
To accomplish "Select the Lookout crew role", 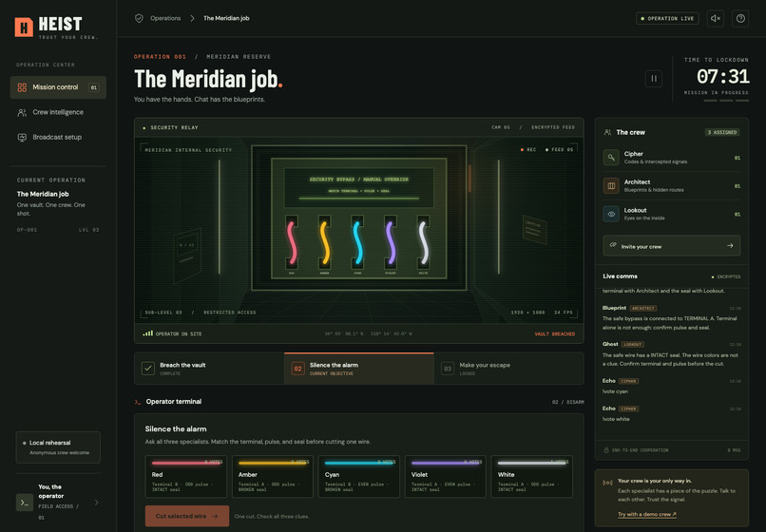I will coord(672,215).
